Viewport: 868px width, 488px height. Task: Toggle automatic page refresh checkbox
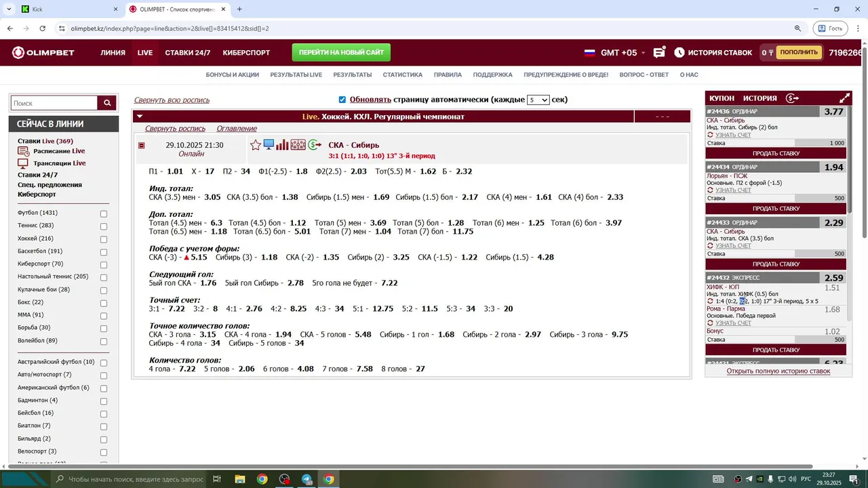pyautogui.click(x=342, y=100)
